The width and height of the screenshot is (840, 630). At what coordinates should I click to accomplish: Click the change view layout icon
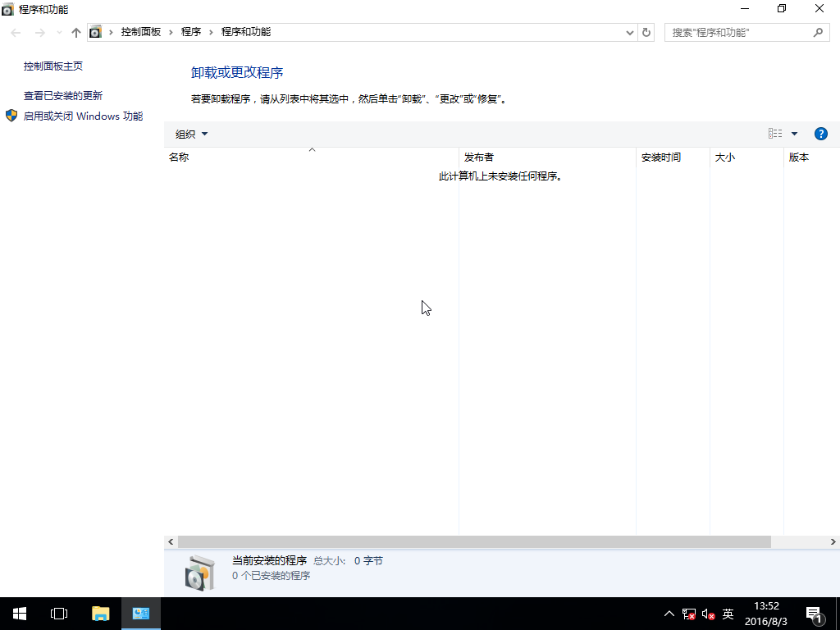click(775, 134)
